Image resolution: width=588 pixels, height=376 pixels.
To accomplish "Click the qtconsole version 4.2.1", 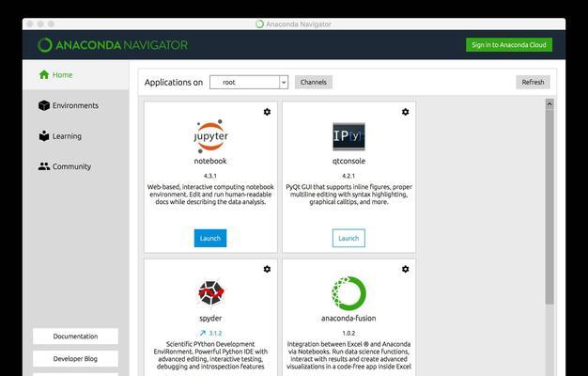I will [x=348, y=176].
